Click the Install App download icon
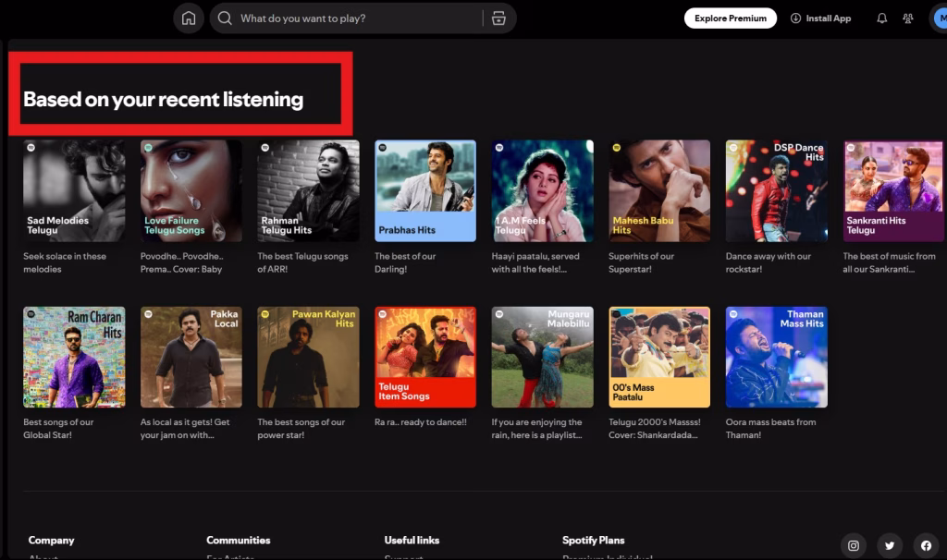The image size is (947, 560). 795,18
